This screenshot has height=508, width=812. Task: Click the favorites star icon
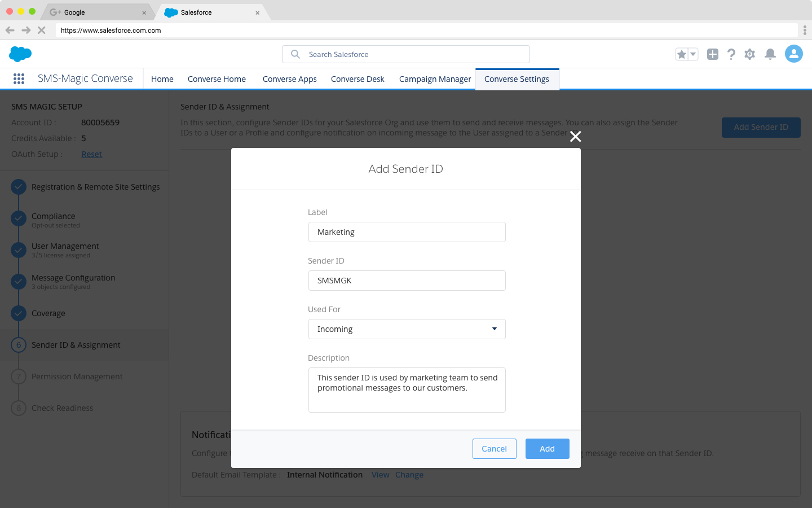coord(682,54)
